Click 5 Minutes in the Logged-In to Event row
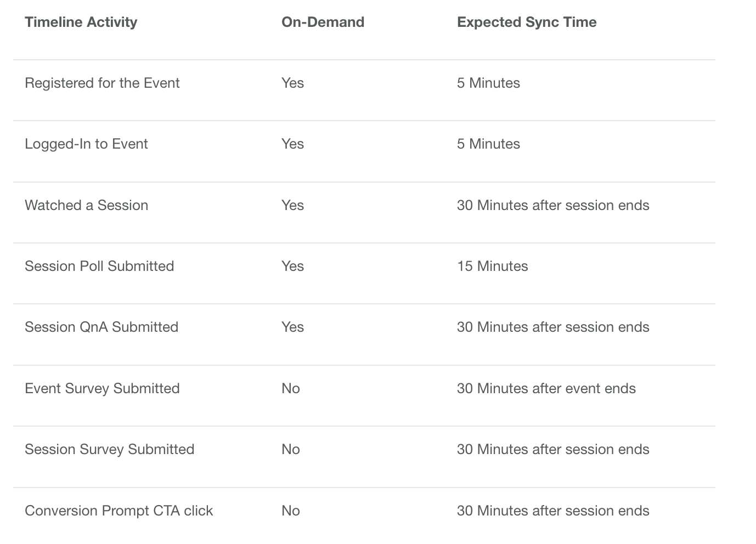The width and height of the screenshot is (756, 544). pos(488,144)
